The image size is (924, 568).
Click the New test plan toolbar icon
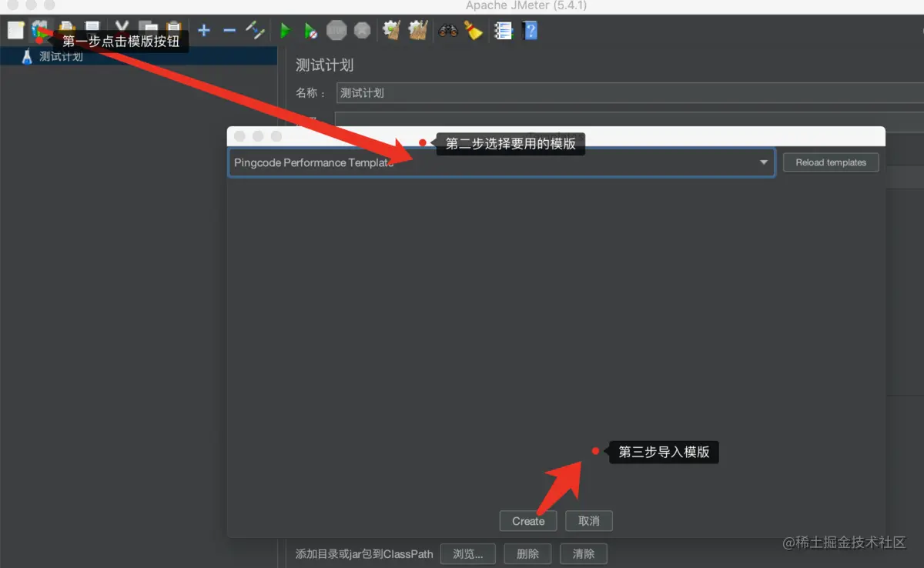click(x=15, y=31)
